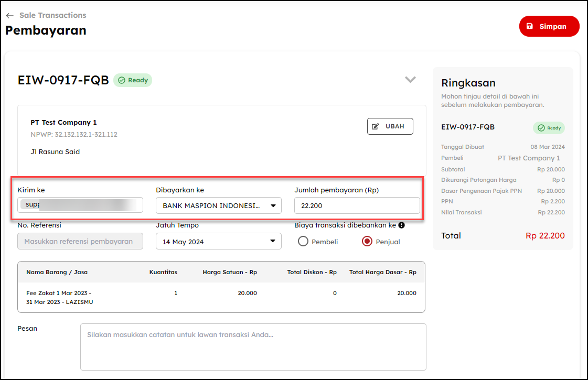Open the Dibayarkan ke bank dropdown
588x380 pixels.
pos(218,205)
